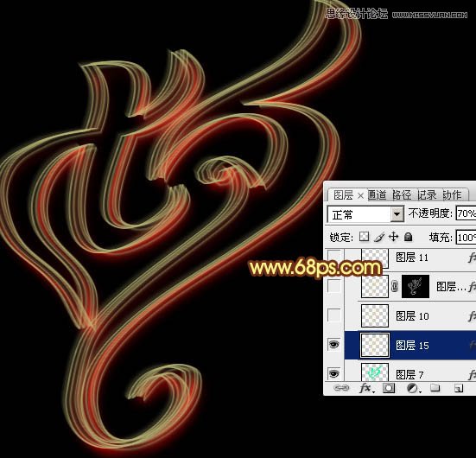
Task: Lock image pixels brush icon
Action: tap(379, 237)
